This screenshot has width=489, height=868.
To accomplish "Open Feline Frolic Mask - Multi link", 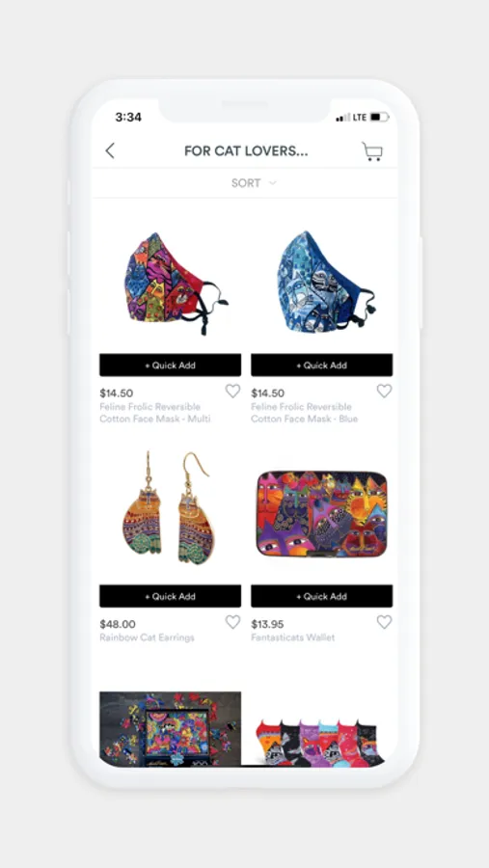I will (155, 413).
